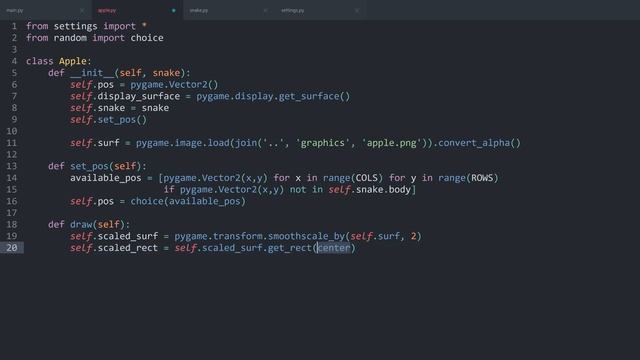Close the snake.py tab
This screenshot has width=640, height=360.
(265, 11)
